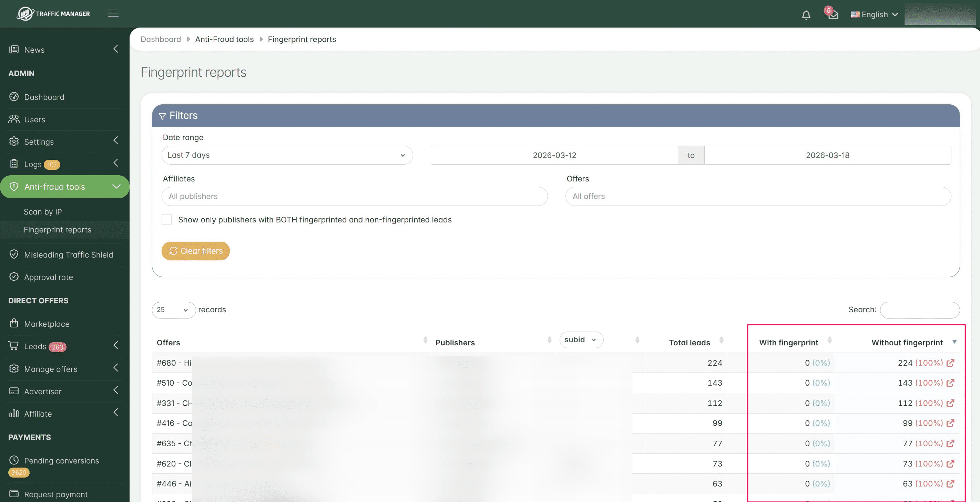Image resolution: width=980 pixels, height=502 pixels.
Task: Expand the Leads chevron
Action: coord(116,345)
